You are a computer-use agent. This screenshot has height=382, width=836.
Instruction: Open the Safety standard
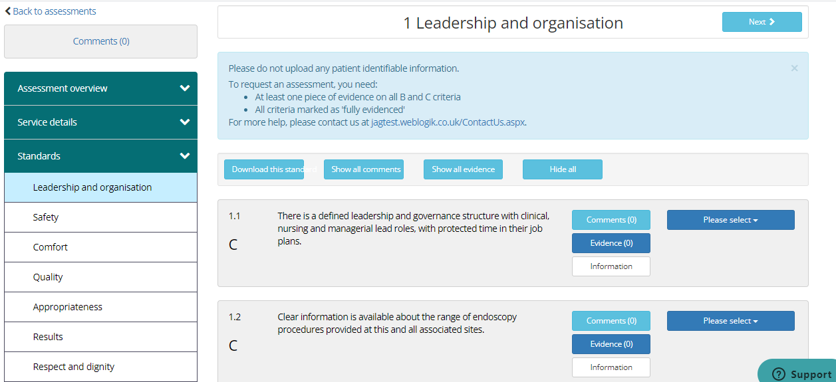101,218
